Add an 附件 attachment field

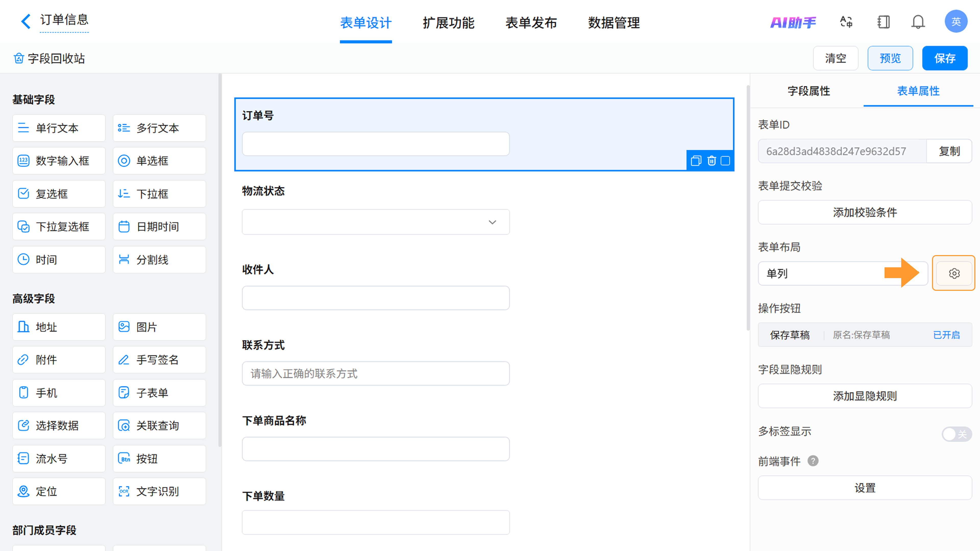[59, 360]
